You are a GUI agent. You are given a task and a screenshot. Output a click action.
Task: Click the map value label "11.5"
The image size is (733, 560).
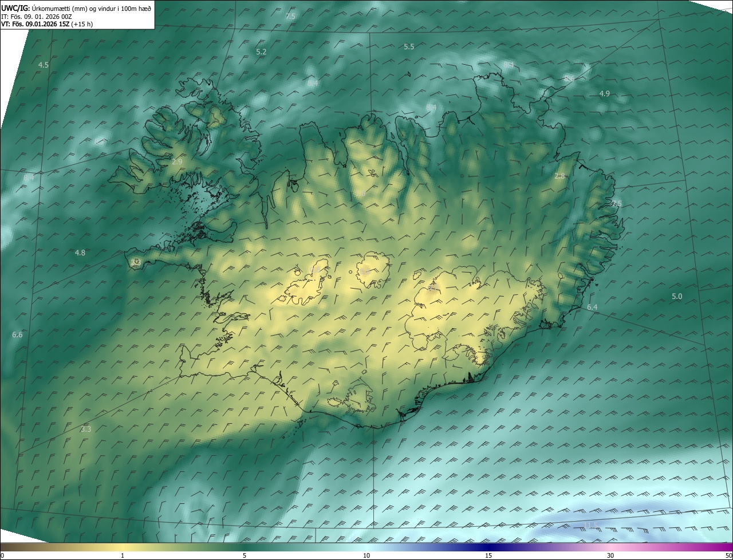coord(590,525)
